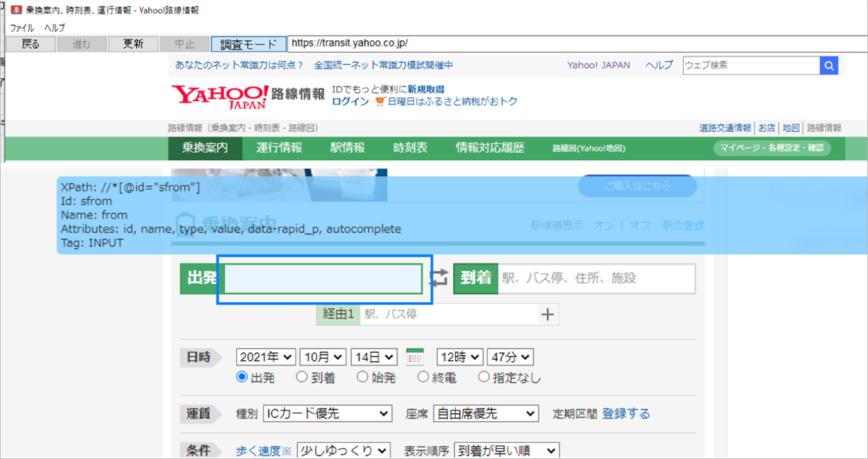Select the 到着 arrival time radio button
The height and width of the screenshot is (459, 868).
point(302,378)
